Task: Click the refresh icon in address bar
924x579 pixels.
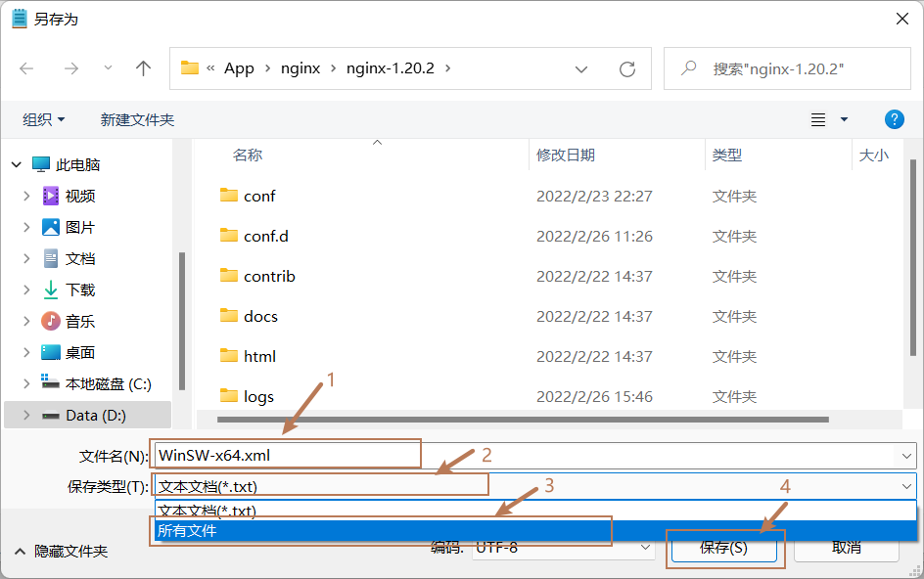Action: [x=627, y=68]
